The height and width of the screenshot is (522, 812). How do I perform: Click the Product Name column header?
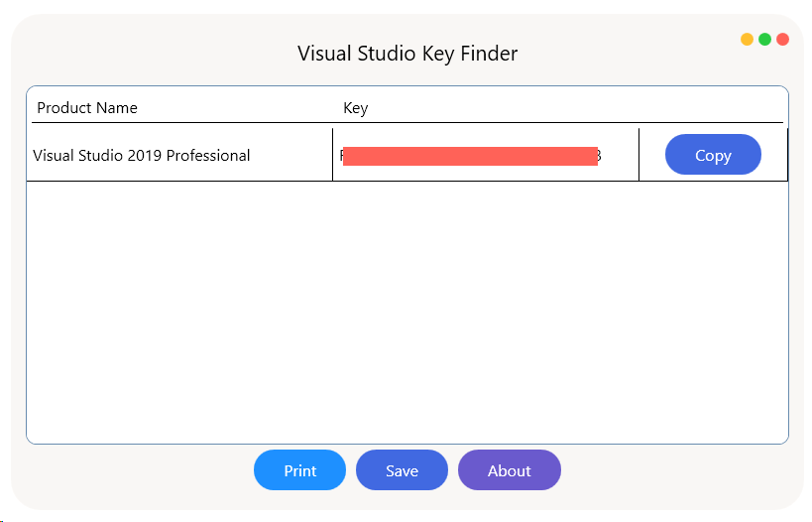pyautogui.click(x=87, y=108)
